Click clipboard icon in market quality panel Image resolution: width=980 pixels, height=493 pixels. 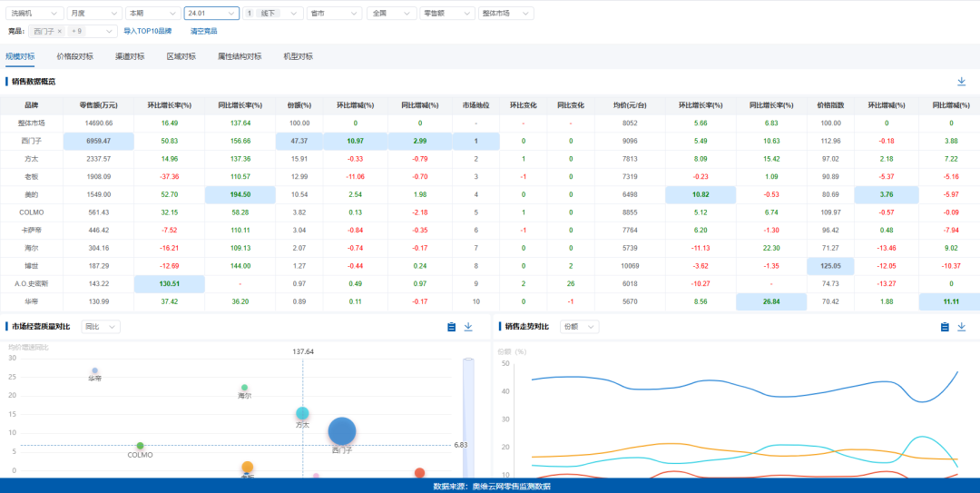(x=452, y=327)
